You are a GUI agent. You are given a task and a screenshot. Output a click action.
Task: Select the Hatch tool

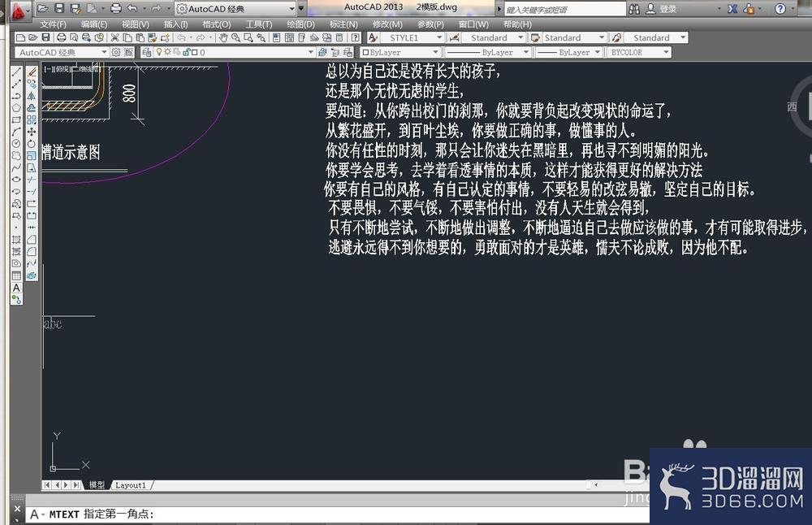[16, 240]
